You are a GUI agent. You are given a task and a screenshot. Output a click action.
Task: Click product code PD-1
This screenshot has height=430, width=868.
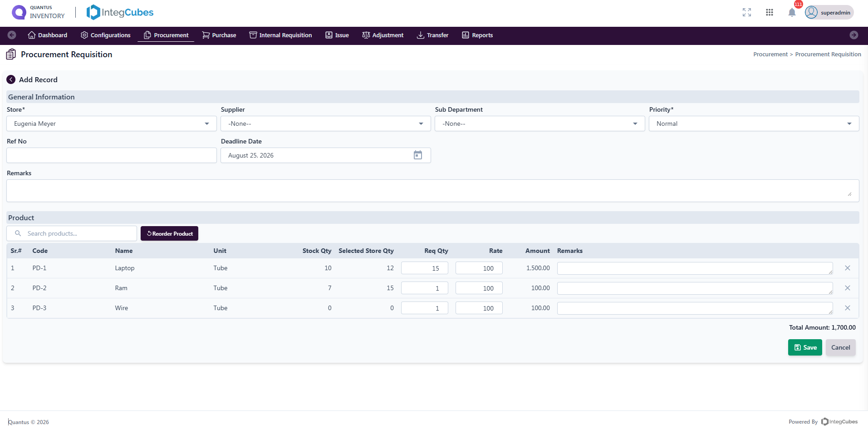coord(39,268)
